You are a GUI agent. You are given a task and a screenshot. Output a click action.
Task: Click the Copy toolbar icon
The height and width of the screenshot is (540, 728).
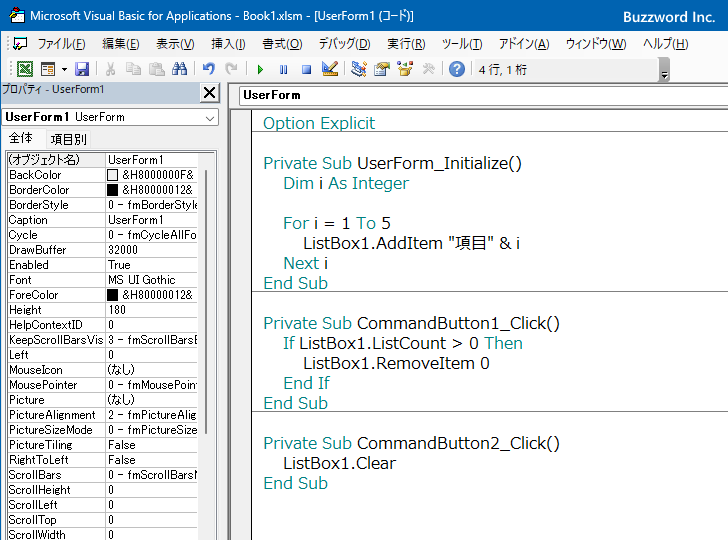pyautogui.click(x=133, y=70)
